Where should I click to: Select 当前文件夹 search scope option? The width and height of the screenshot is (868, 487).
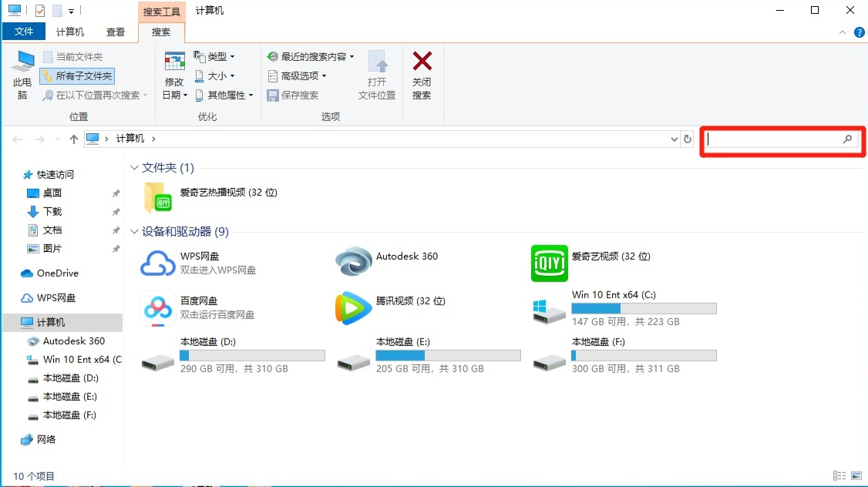point(73,57)
